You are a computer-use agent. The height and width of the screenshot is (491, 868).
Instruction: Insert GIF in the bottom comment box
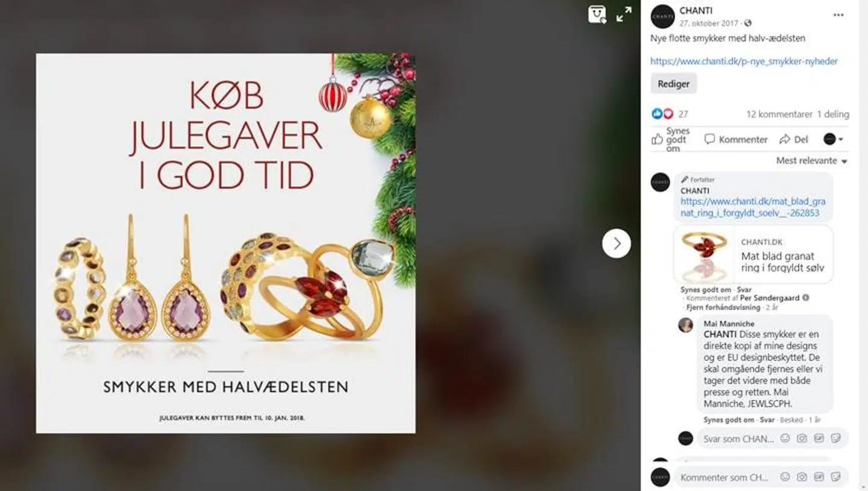click(819, 477)
